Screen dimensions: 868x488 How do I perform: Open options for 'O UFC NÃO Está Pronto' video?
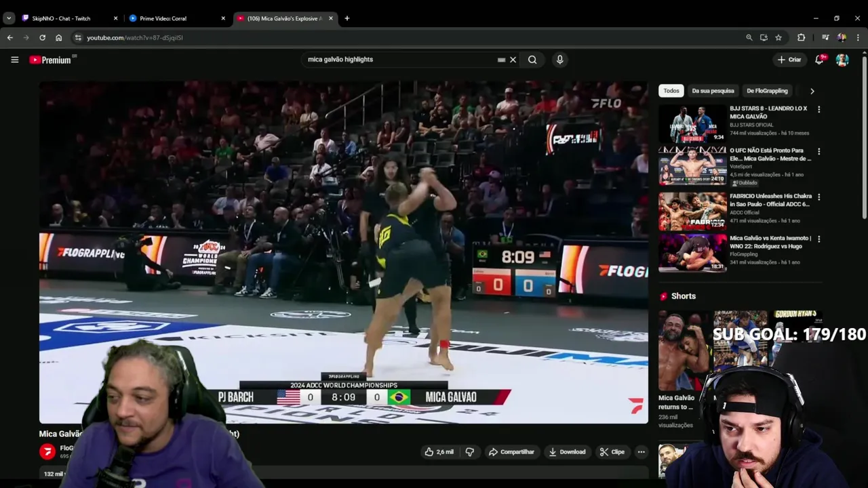pos(818,151)
